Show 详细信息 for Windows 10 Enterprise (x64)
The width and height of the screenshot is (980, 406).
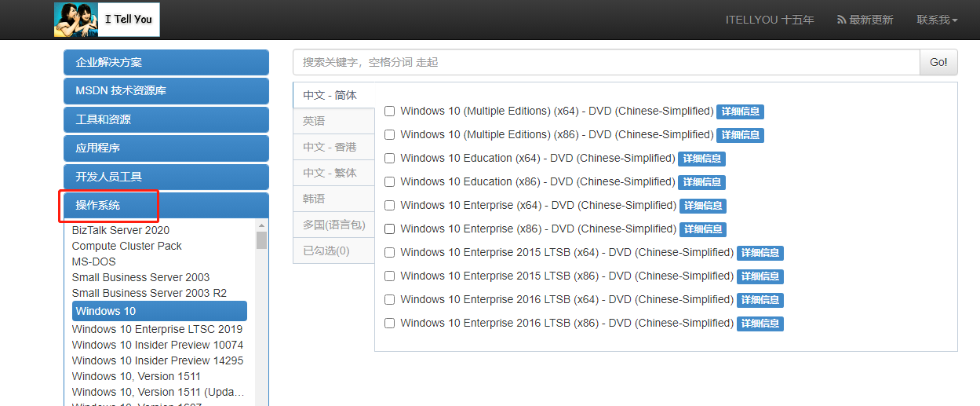702,206
